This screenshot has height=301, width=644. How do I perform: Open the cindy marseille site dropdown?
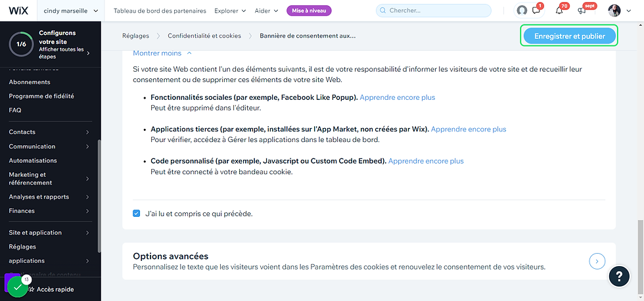[x=71, y=11]
